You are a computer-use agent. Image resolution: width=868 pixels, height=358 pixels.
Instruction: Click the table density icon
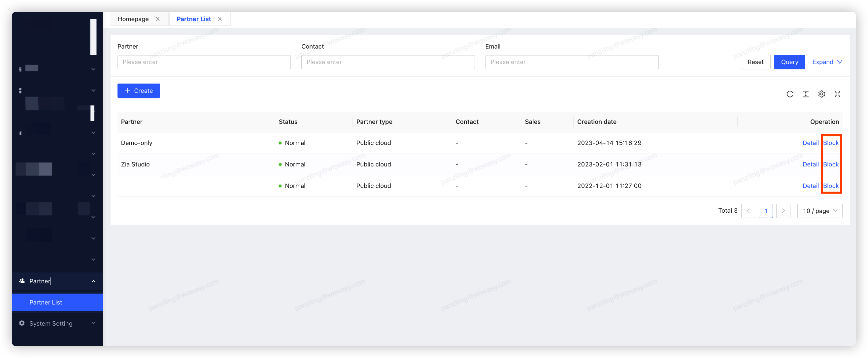806,94
